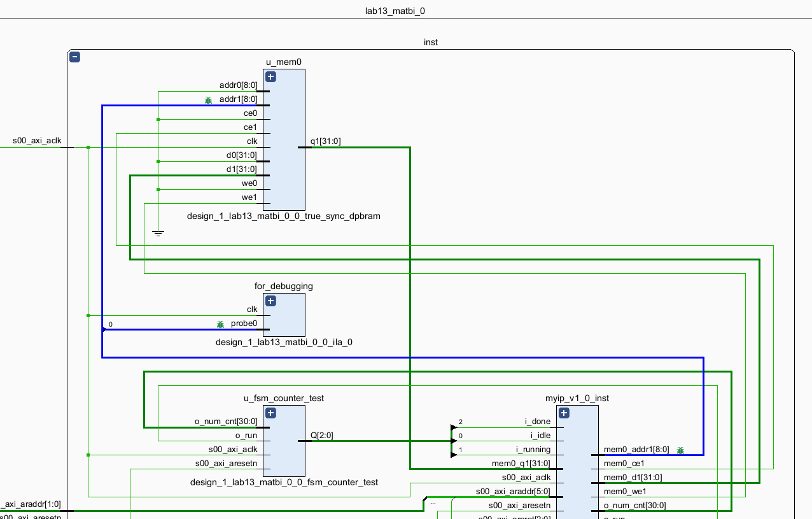Select the mem0_q1[31:0] pin on myip_v1_0_inst
Image resolution: width=812 pixels, height=519 pixels.
tap(521, 464)
